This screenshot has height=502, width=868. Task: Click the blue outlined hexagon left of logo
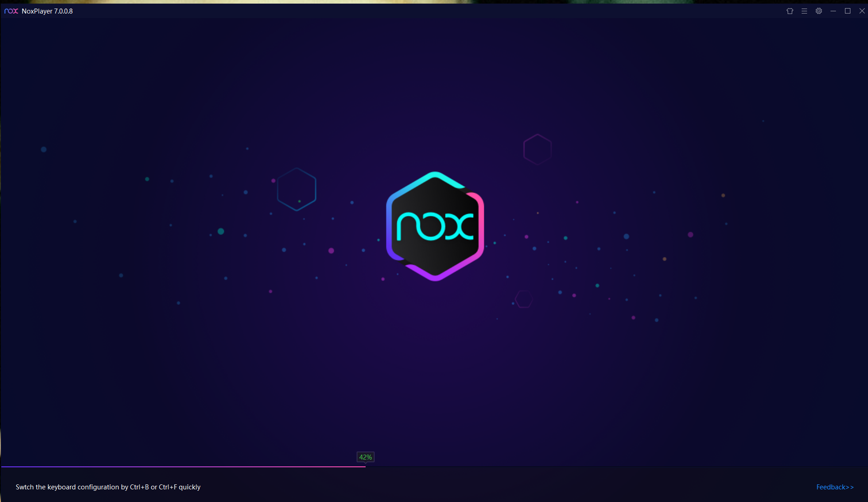[x=297, y=189]
